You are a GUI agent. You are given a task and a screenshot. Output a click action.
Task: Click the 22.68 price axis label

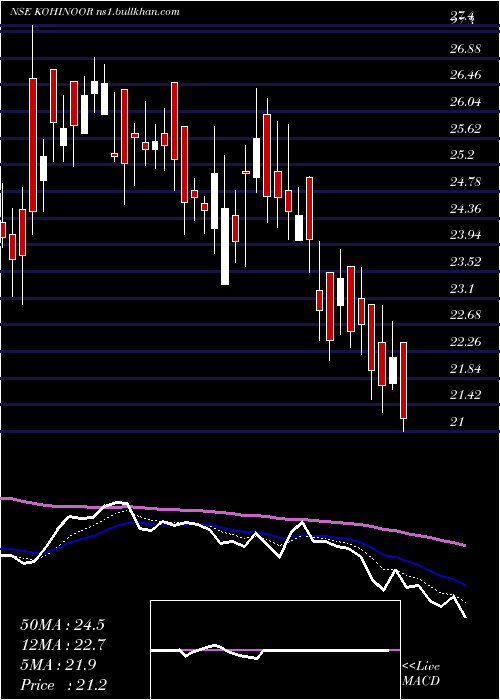pyautogui.click(x=465, y=315)
